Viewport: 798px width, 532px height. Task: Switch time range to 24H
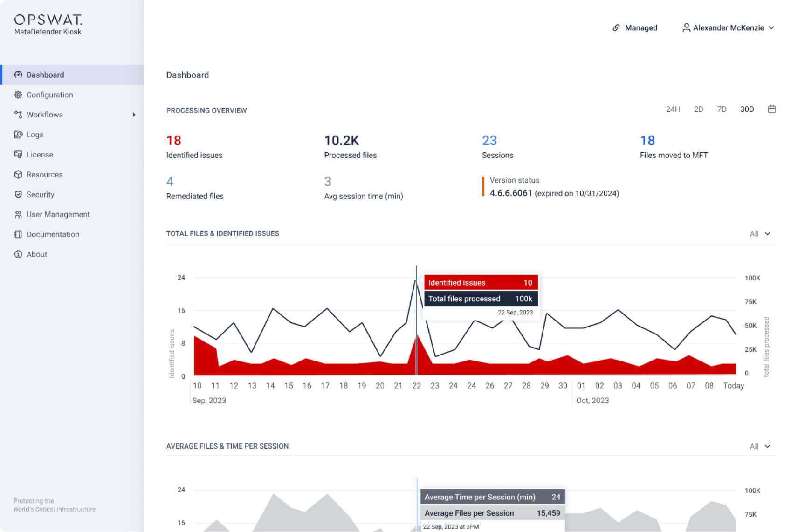tap(673, 109)
